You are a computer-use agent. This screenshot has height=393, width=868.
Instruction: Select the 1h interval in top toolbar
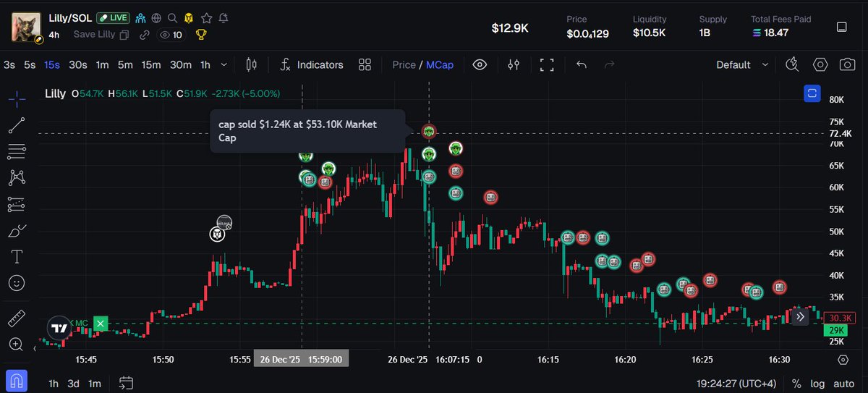tap(205, 64)
